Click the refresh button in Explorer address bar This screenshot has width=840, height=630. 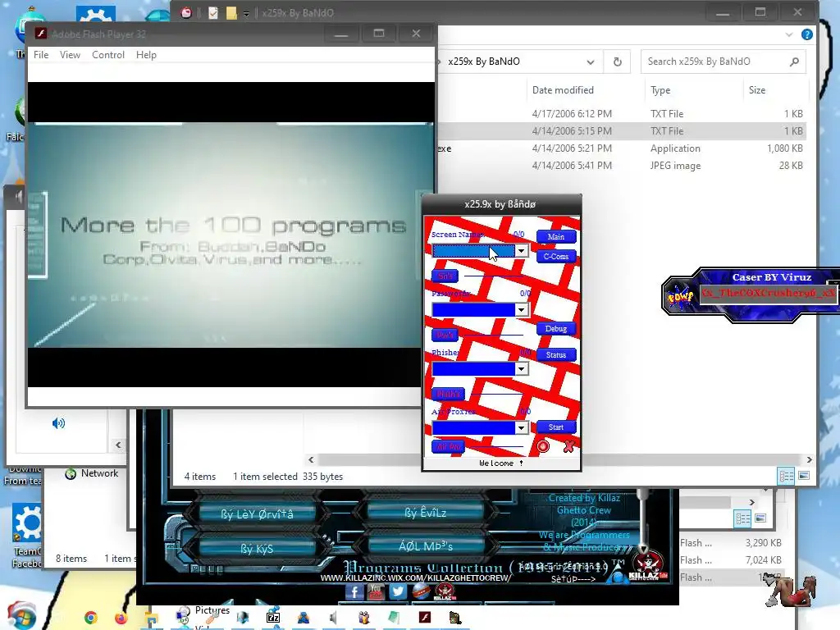pos(617,62)
